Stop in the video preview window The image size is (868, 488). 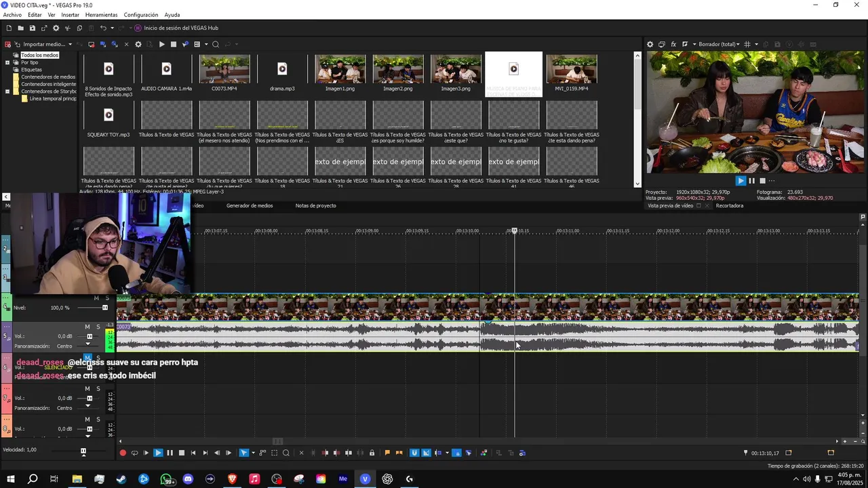click(x=762, y=181)
